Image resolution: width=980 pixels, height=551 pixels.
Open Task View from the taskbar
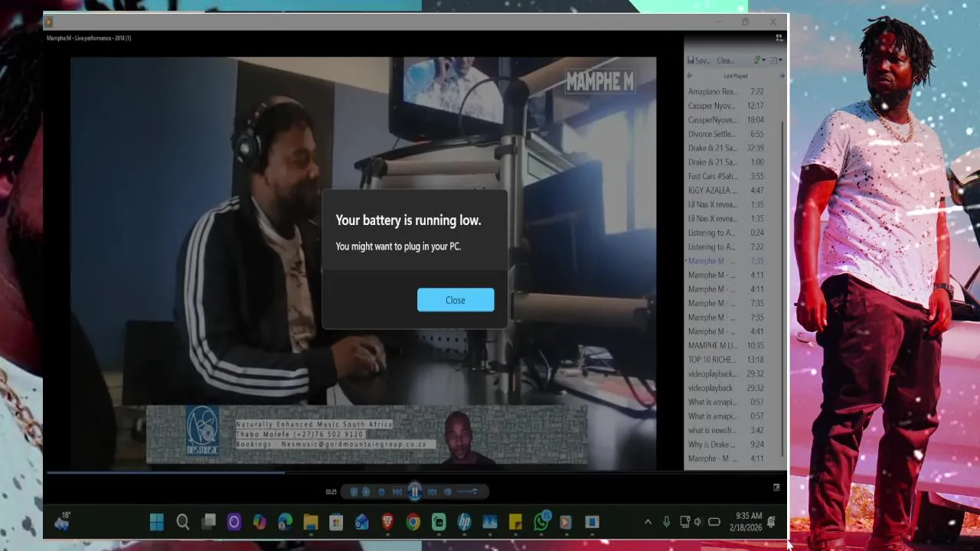tap(208, 522)
